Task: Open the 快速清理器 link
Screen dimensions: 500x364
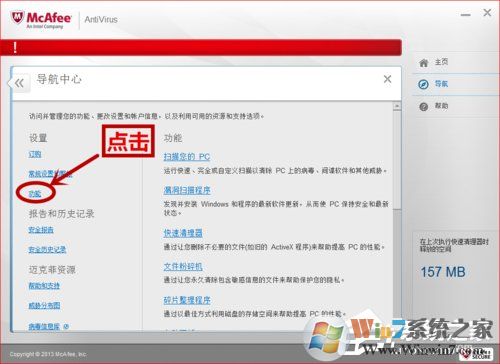Action: coord(183,233)
